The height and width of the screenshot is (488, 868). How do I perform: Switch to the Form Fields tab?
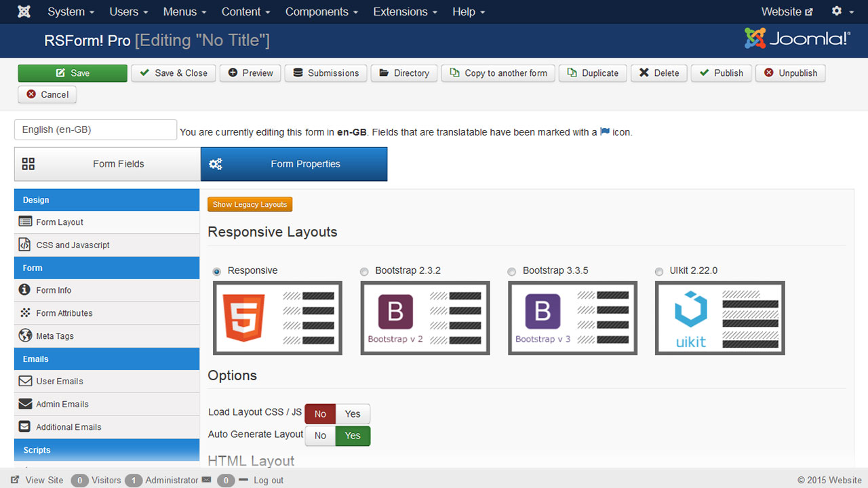(x=107, y=164)
